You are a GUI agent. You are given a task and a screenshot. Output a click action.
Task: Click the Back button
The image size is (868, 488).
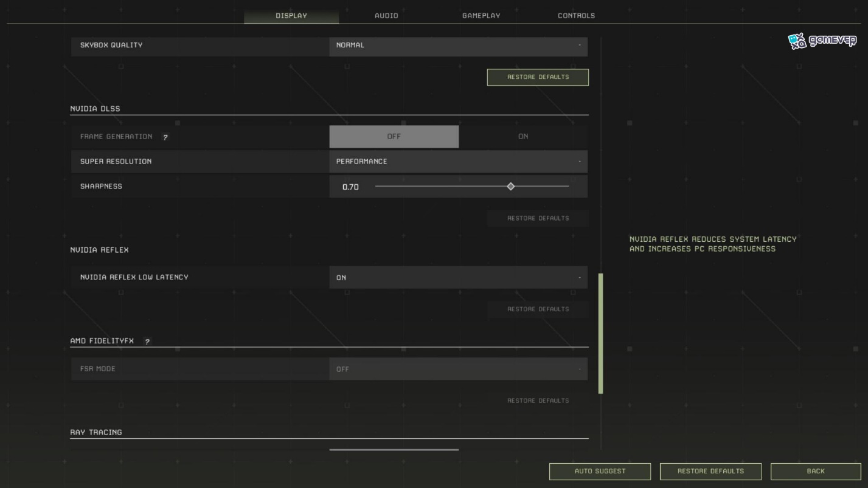click(816, 471)
